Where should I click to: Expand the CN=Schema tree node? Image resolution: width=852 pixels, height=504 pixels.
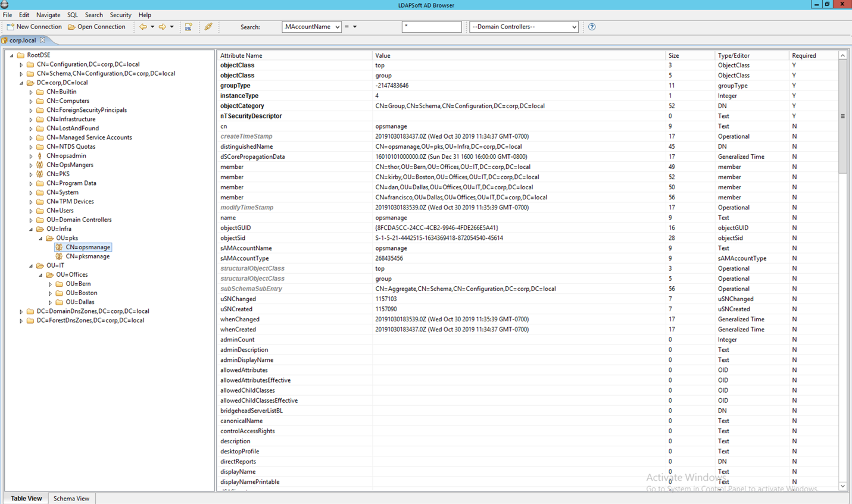21,74
